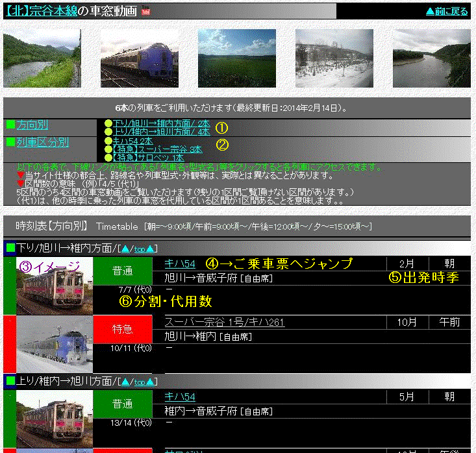Click top▲ in 上り/稚内→旭川方面 header
476x453 pixels.
144,382
